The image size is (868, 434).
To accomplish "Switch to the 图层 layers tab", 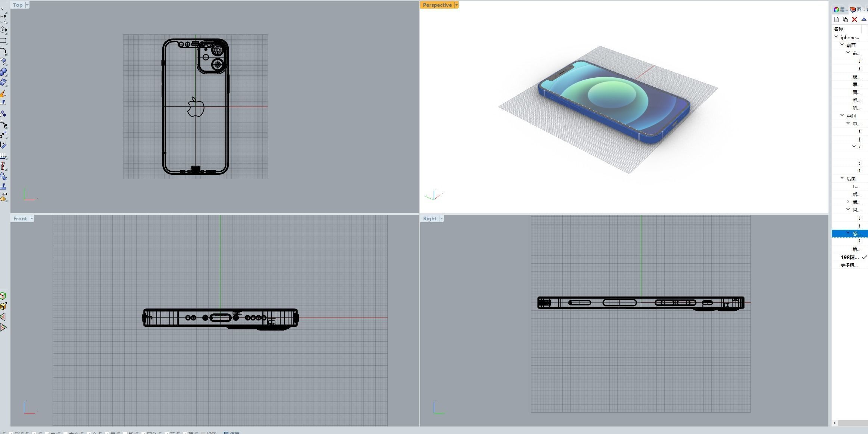I will (x=857, y=9).
